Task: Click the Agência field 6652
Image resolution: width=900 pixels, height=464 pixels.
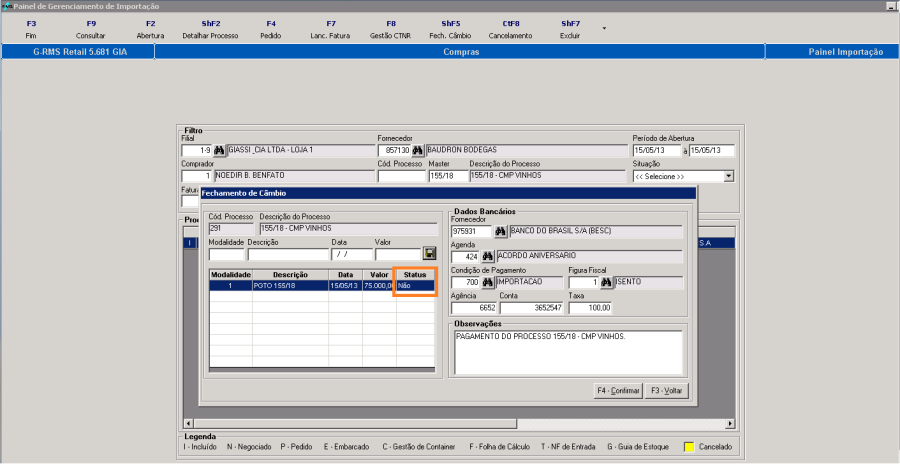Action: click(474, 308)
